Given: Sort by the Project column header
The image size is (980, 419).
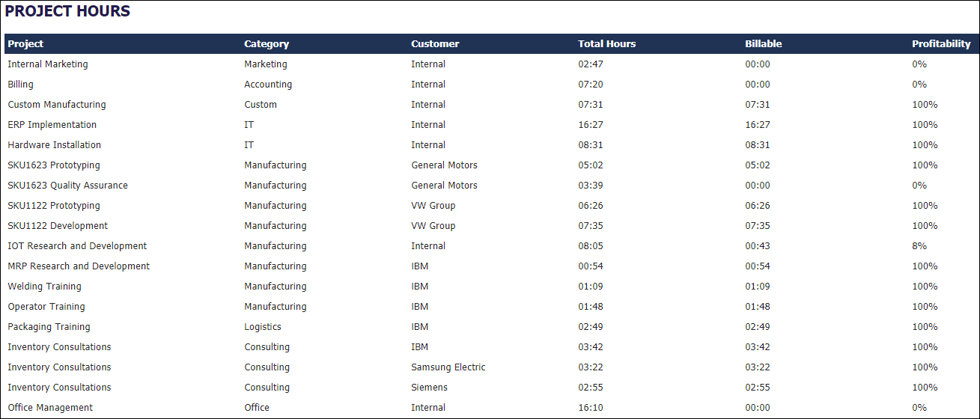Looking at the screenshot, I should (x=26, y=44).
